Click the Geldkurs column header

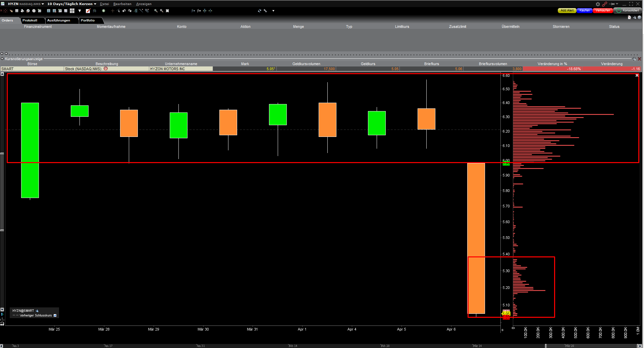368,64
